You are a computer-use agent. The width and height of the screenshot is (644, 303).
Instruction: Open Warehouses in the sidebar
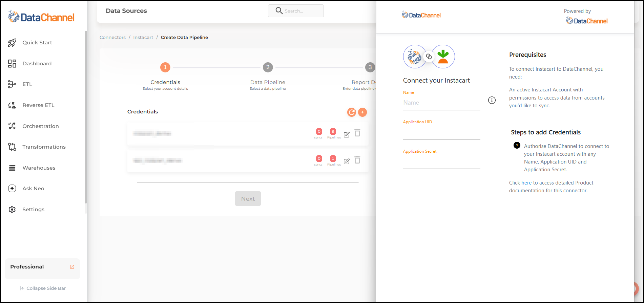click(x=39, y=168)
